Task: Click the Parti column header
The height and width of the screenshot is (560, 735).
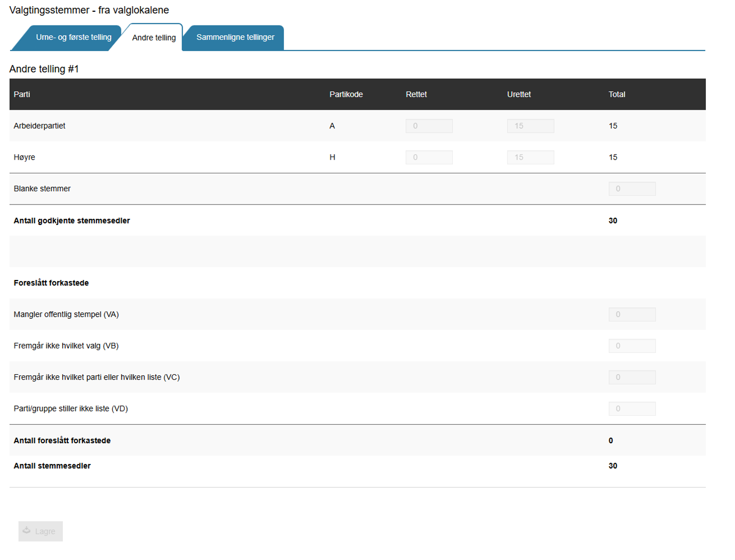Action: (x=22, y=94)
